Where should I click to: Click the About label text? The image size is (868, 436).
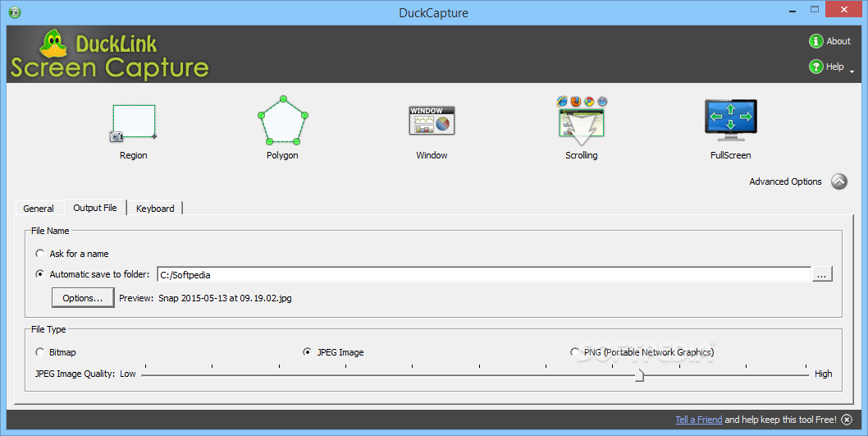838,41
